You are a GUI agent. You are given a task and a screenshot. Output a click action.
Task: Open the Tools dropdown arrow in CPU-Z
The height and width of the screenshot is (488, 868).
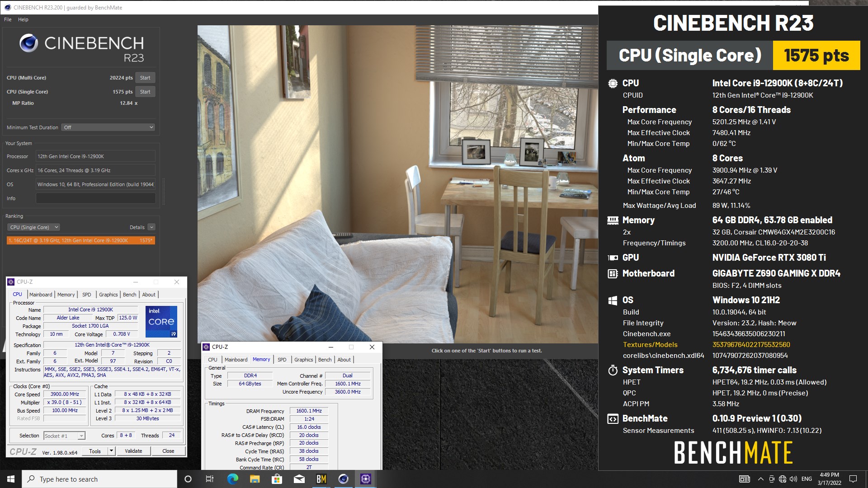112,451
